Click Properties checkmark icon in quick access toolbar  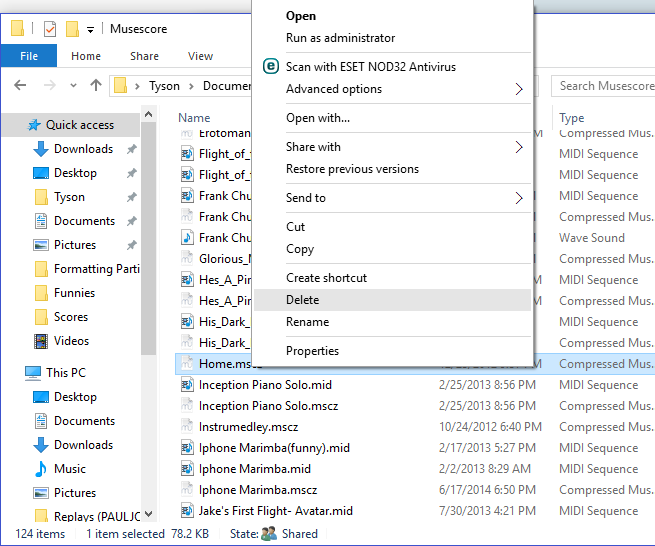coord(50,29)
